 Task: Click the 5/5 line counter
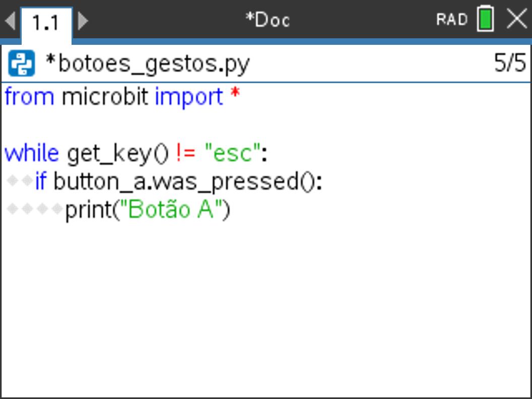tap(510, 63)
